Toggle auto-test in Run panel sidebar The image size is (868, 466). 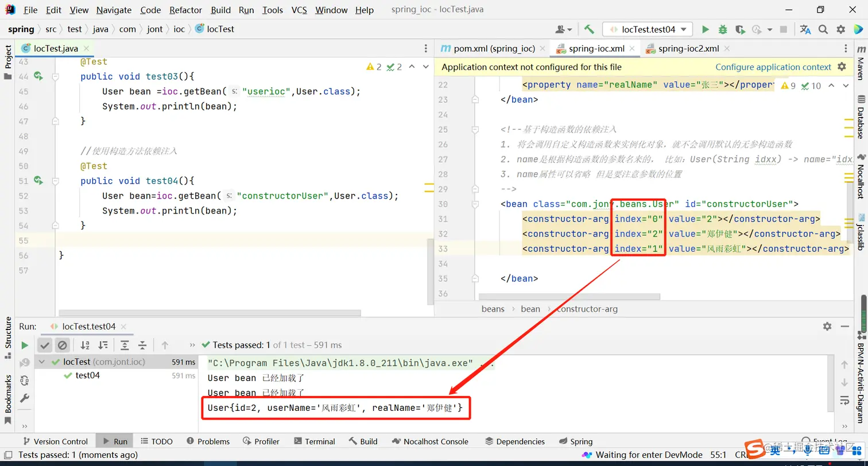(x=25, y=380)
